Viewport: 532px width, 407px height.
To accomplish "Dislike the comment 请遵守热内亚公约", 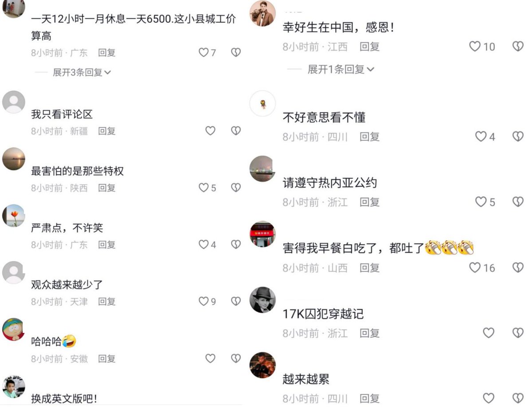I will (x=518, y=202).
